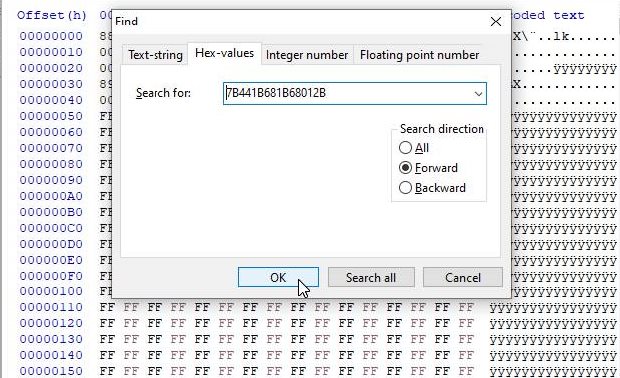
Task: Cancel the Find dialog
Action: coord(463,277)
